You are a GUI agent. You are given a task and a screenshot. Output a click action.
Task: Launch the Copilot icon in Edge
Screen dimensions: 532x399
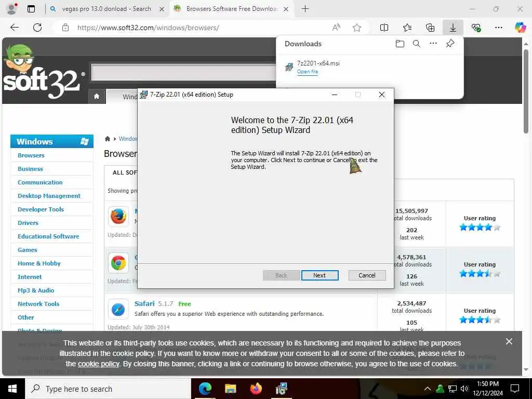click(520, 28)
